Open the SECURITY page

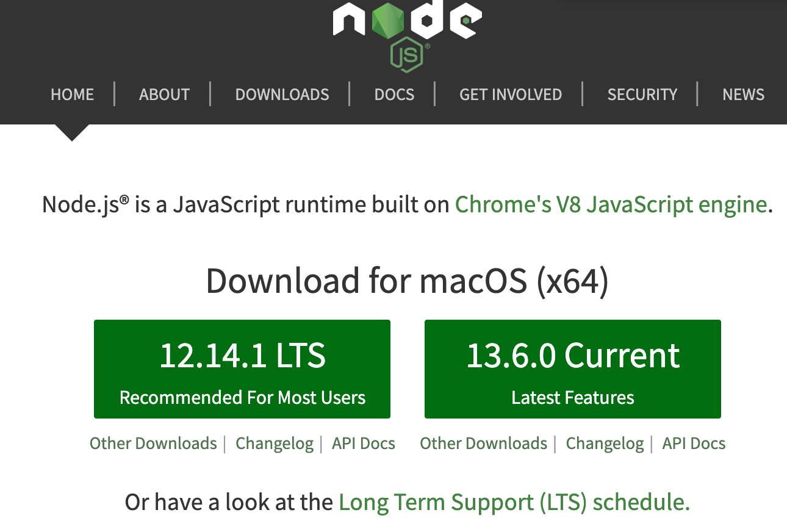(x=642, y=95)
